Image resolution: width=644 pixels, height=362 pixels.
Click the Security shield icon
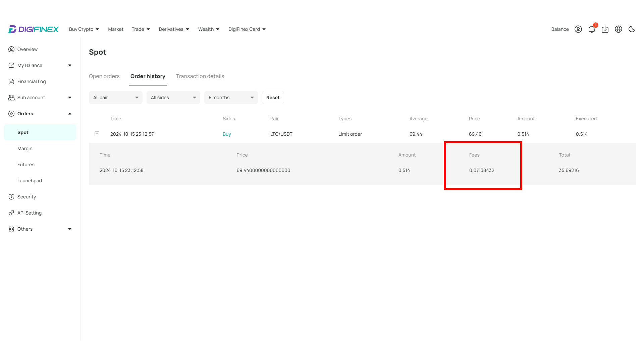[11, 197]
